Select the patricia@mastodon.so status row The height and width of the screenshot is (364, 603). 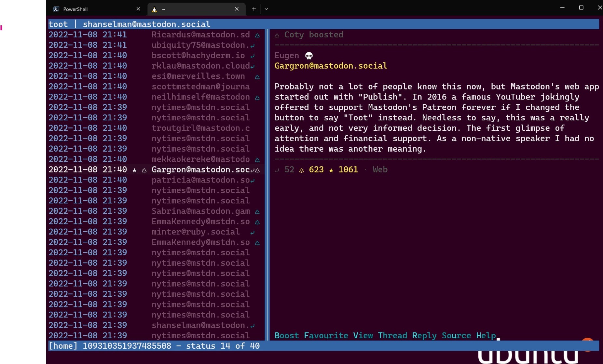click(x=155, y=180)
